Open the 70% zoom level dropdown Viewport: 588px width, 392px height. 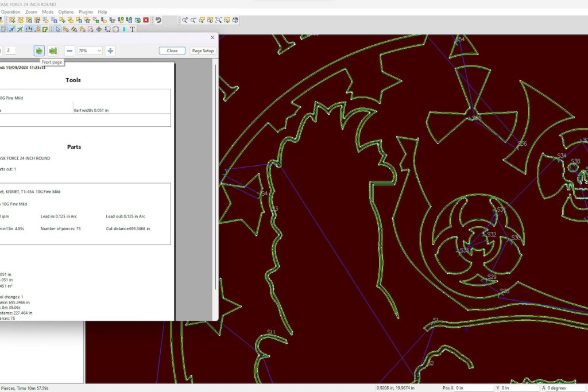(90, 51)
